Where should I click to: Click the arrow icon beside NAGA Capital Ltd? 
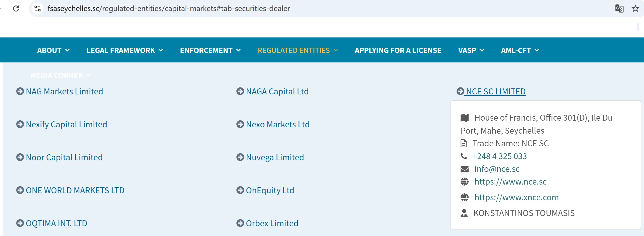240,91
